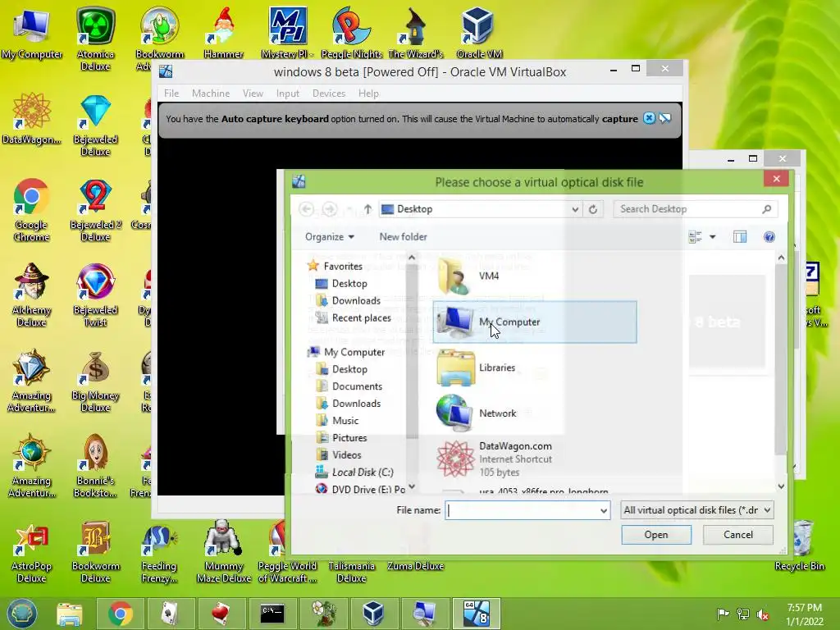Launch Bookworm Deluxe desktop icon
Image resolution: width=840 pixels, height=630 pixels.
[95, 552]
